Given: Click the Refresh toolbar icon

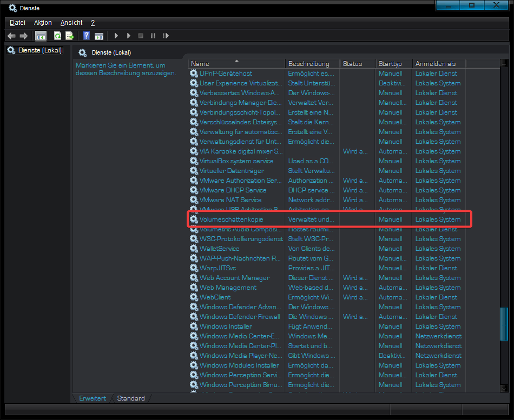Looking at the screenshot, I should coord(58,36).
